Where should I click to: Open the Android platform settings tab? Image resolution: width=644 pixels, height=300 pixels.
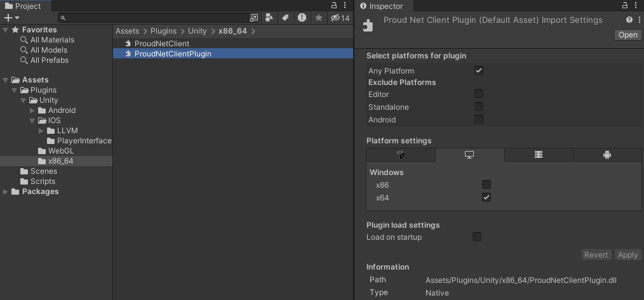pyautogui.click(x=607, y=155)
